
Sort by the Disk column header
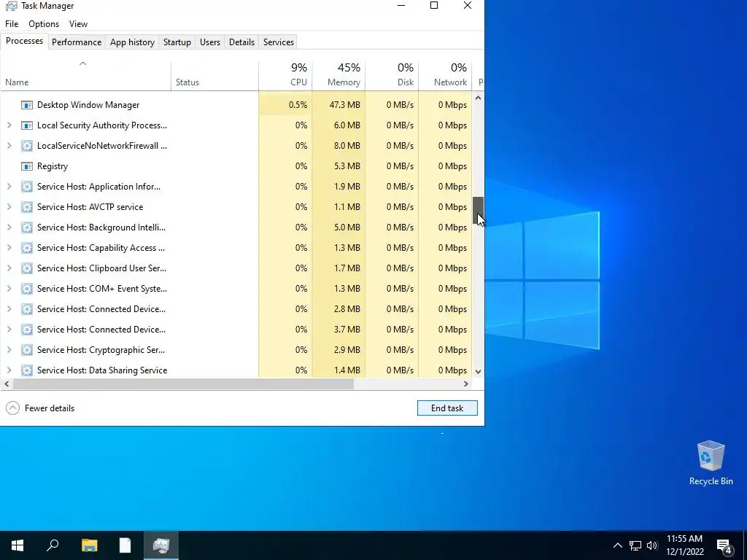click(x=392, y=75)
